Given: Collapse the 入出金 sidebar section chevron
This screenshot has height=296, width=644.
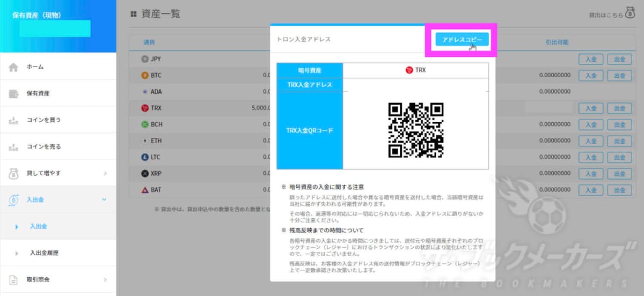Looking at the screenshot, I should (x=105, y=199).
